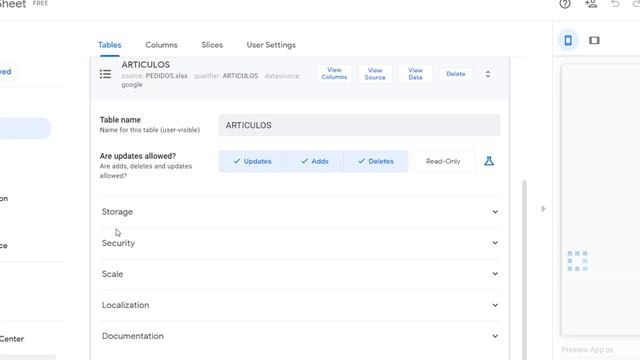Set the table to Read-Only
The height and width of the screenshot is (360, 640).
(x=443, y=161)
